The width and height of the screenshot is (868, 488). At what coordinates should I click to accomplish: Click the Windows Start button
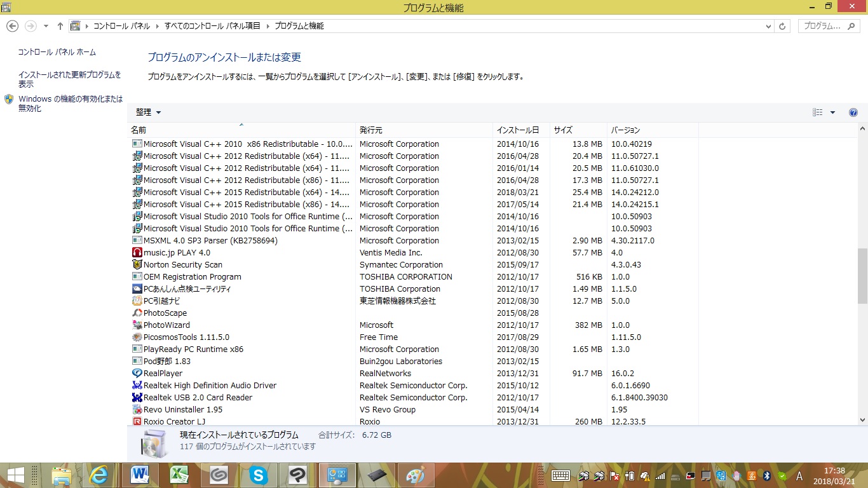click(x=16, y=475)
